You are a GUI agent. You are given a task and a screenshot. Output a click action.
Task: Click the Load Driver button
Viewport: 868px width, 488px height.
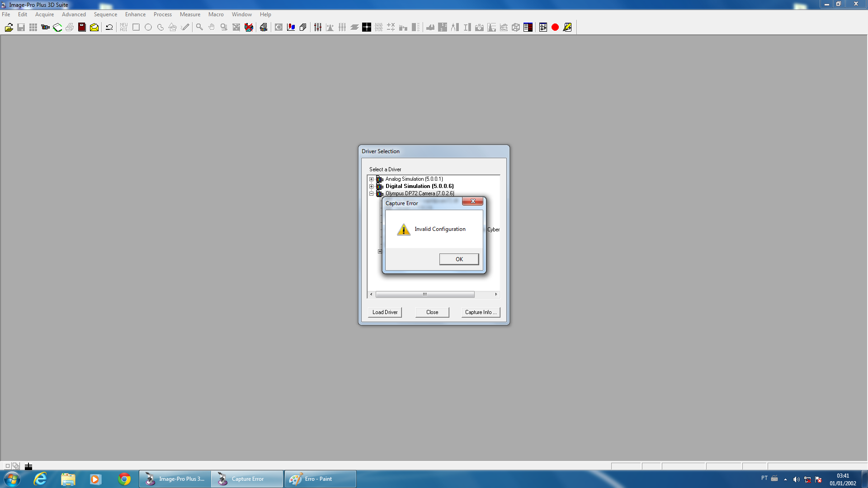point(385,312)
